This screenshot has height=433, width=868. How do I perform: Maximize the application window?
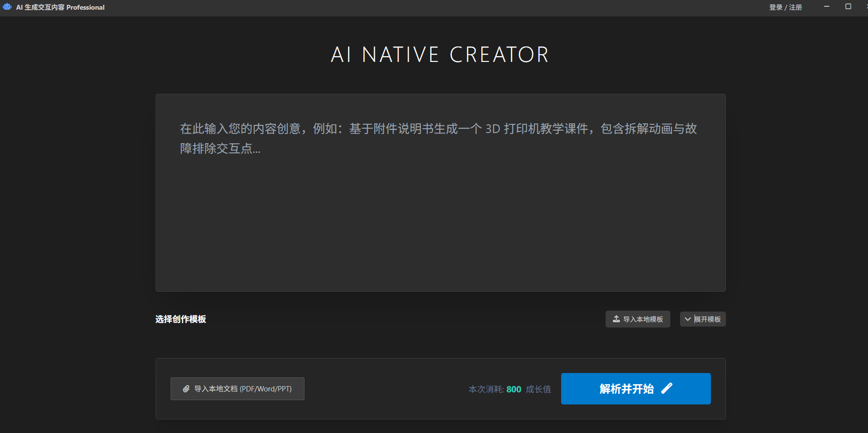point(848,7)
